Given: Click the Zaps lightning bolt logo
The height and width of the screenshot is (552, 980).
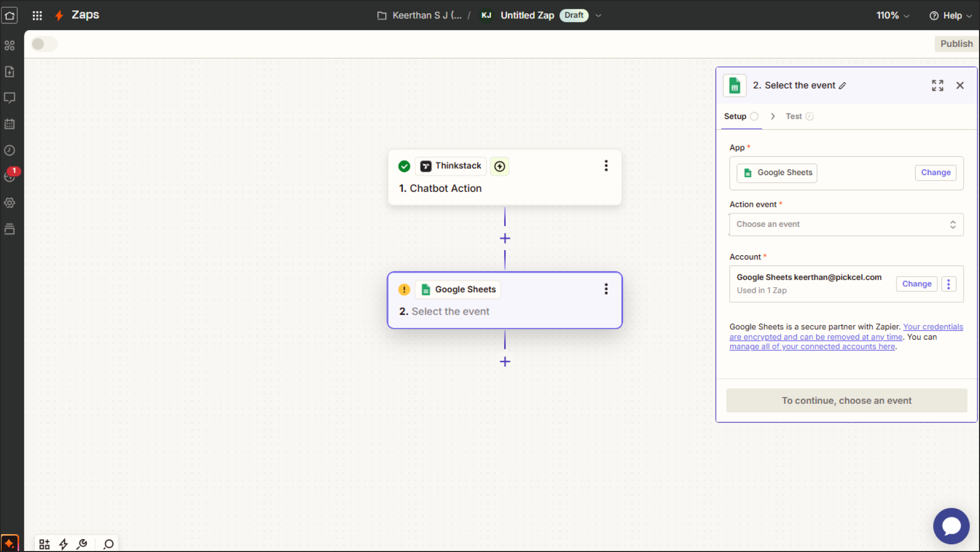Looking at the screenshot, I should click(x=60, y=15).
